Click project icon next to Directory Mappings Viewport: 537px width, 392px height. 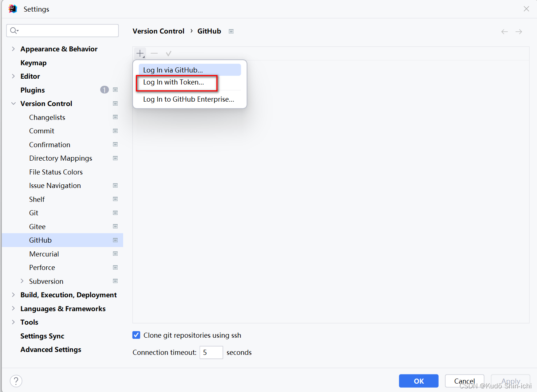tap(115, 158)
